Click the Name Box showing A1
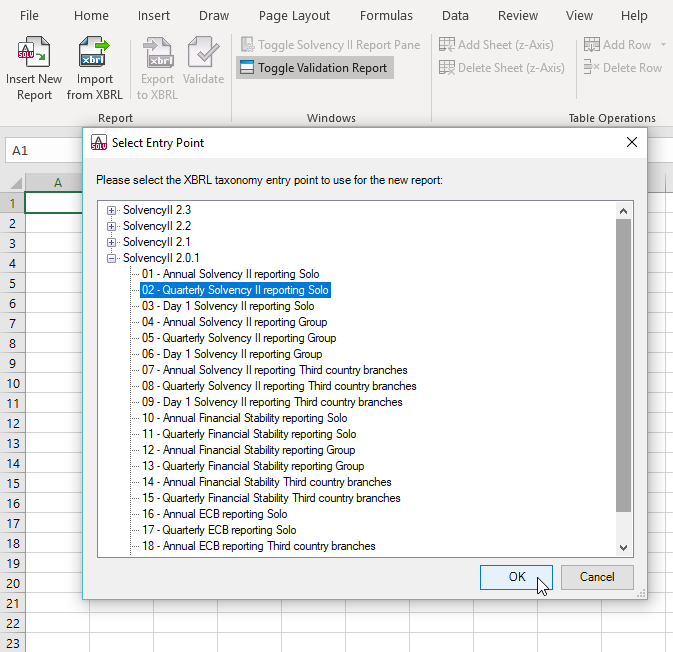 coord(40,150)
